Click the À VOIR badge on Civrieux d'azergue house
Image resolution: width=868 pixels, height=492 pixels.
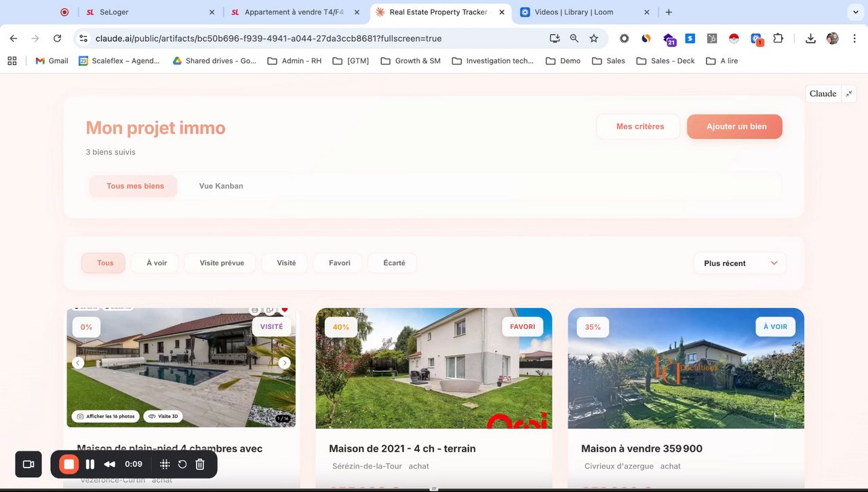[775, 326]
